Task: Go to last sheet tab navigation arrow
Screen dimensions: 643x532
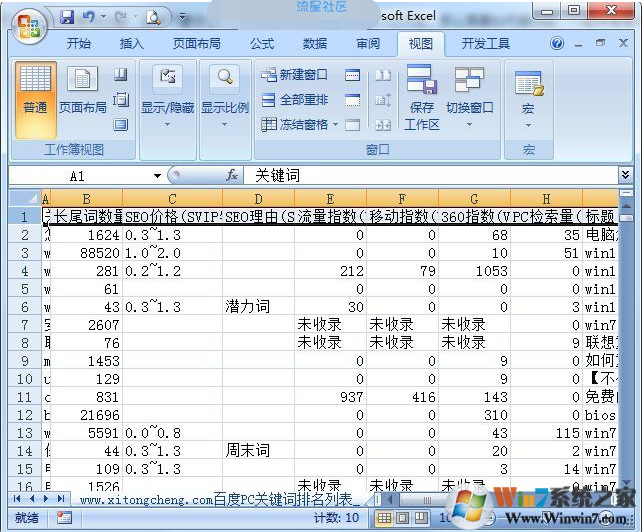Action: 61,499
